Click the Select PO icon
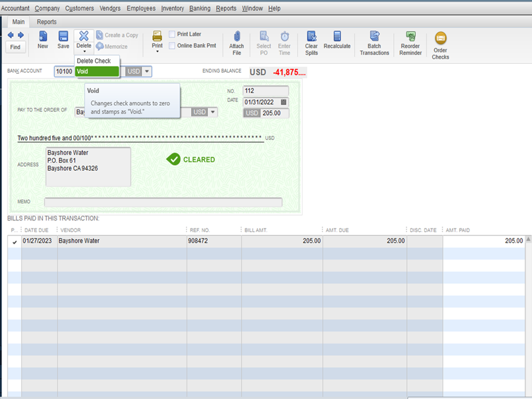The width and height of the screenshot is (532, 399). click(264, 36)
